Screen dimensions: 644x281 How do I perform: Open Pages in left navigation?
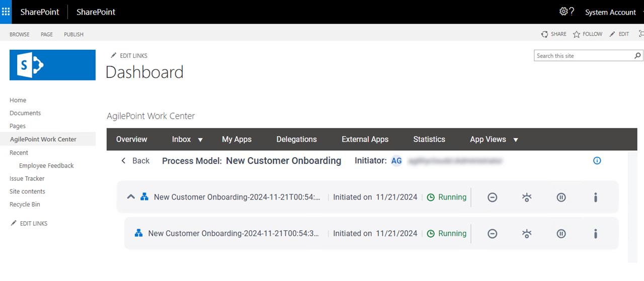point(18,126)
